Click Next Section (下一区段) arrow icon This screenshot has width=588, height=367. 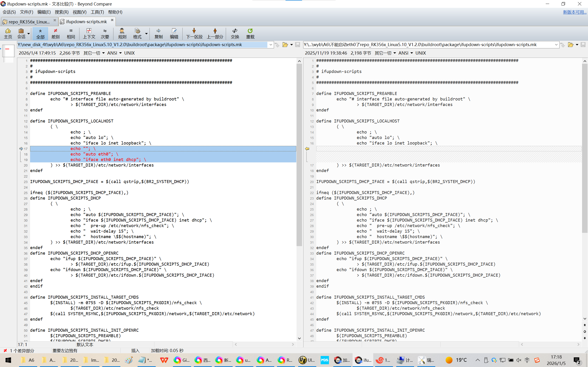[x=194, y=33]
